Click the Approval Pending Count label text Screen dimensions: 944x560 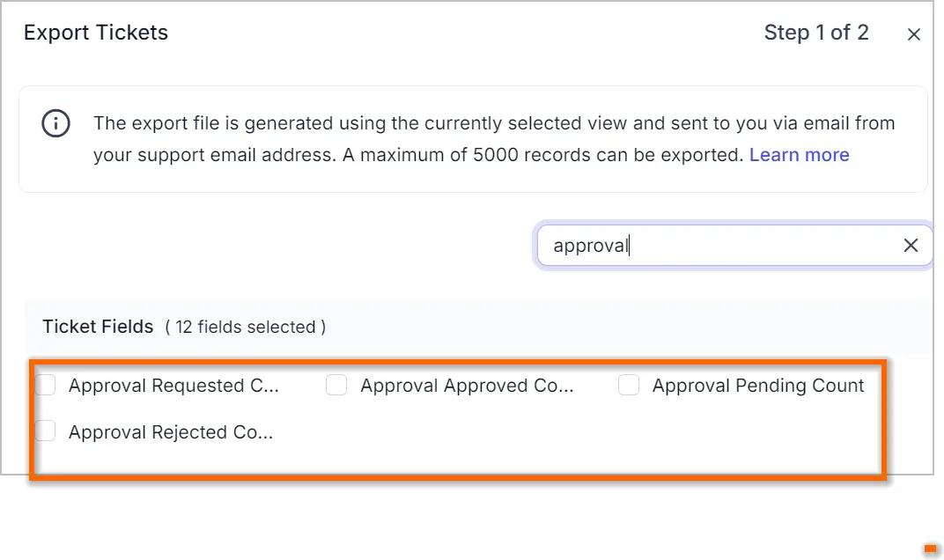tap(758, 386)
